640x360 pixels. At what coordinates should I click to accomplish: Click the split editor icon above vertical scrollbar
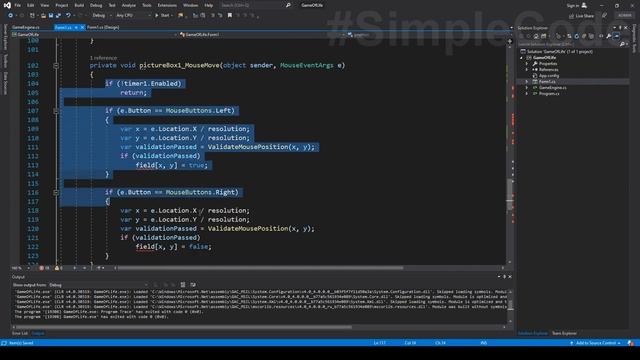[510, 41]
